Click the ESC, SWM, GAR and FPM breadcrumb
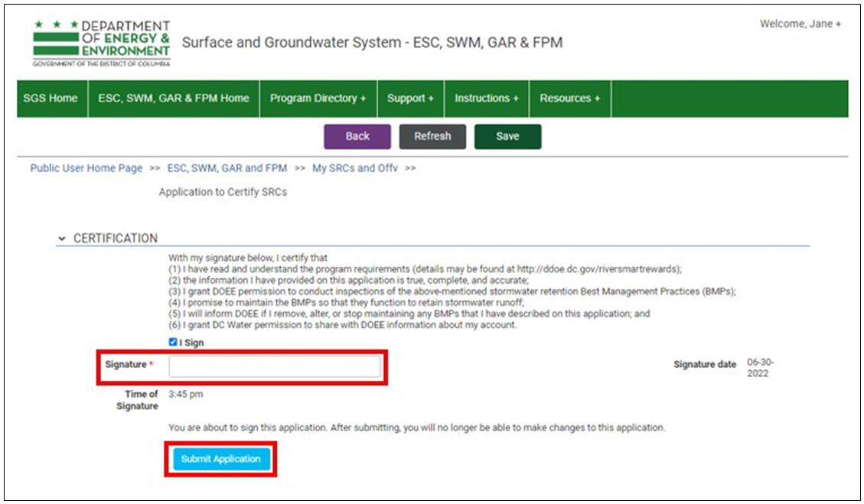The image size is (864, 504). point(227,168)
